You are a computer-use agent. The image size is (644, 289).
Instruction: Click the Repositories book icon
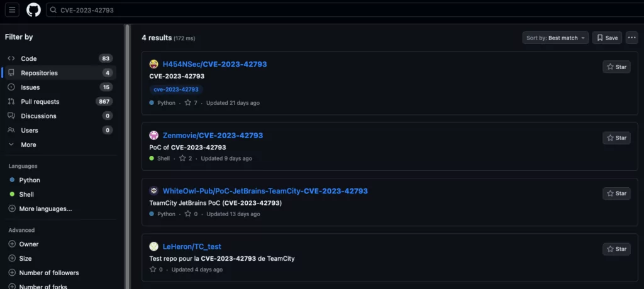point(11,73)
